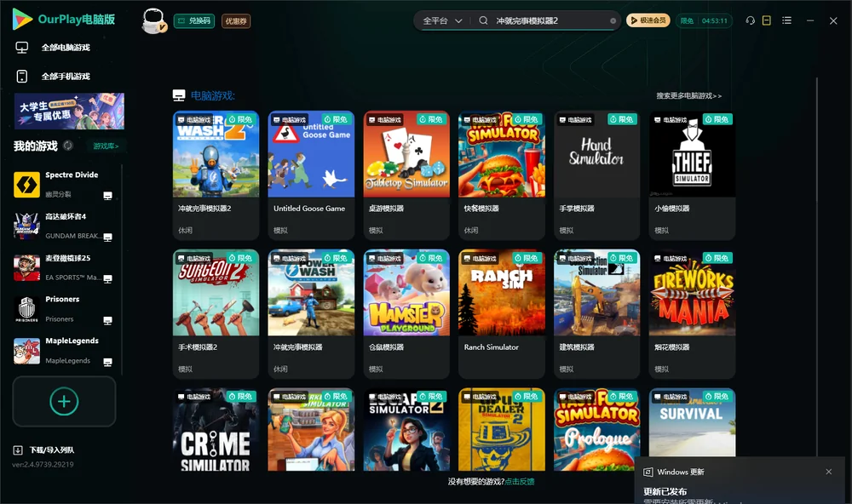Open the Fast Food Simulator Prologue card
Screen dimensions: 852x504
(x=596, y=429)
